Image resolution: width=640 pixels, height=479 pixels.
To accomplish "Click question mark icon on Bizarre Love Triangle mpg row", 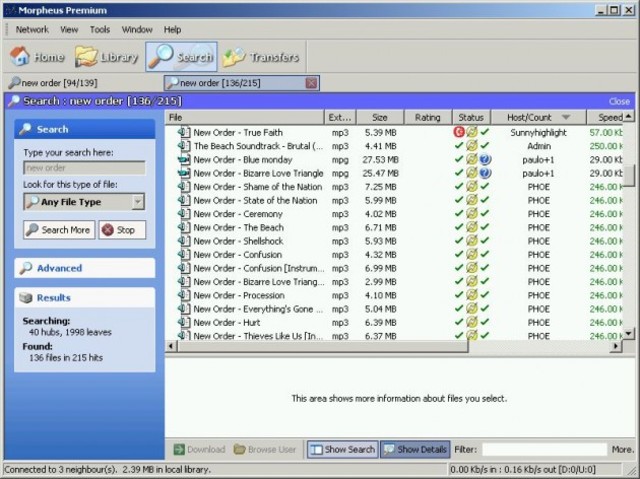I will pos(485,173).
